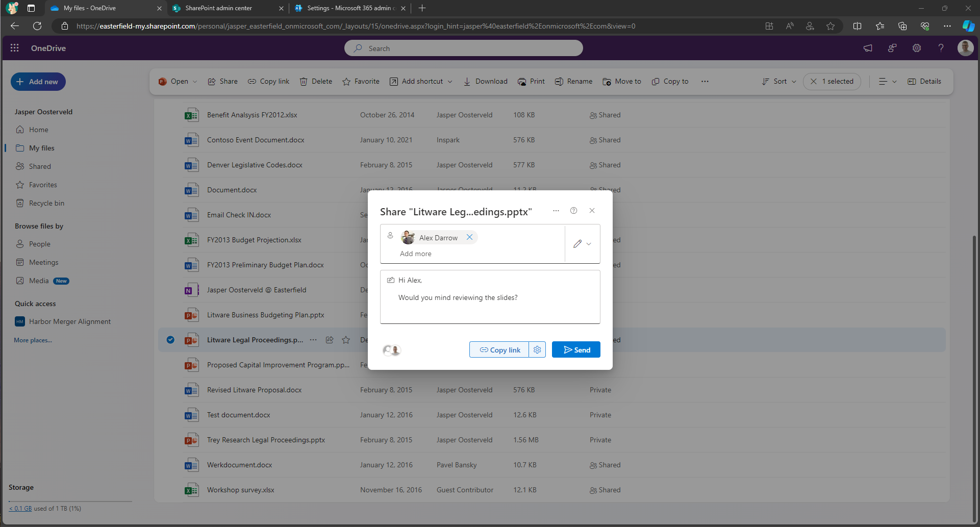The width and height of the screenshot is (980, 527).
Task: Click Copy link in the command bar
Action: click(x=269, y=82)
